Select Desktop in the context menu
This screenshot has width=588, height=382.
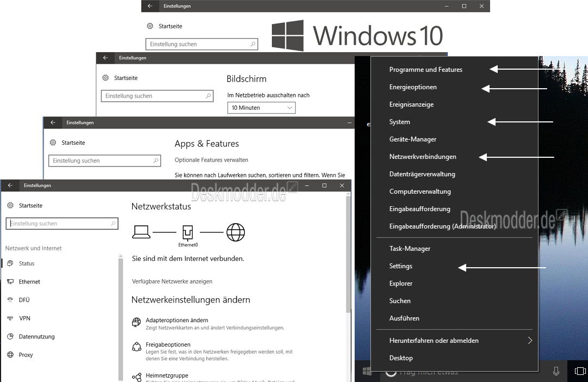[x=401, y=358]
